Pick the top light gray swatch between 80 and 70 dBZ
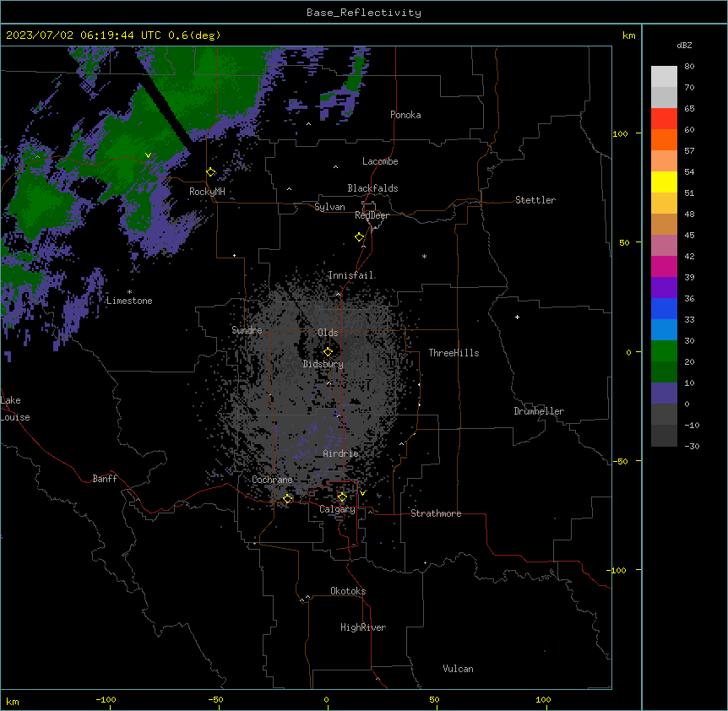Image resolution: width=728 pixels, height=711 pixels. (664, 77)
